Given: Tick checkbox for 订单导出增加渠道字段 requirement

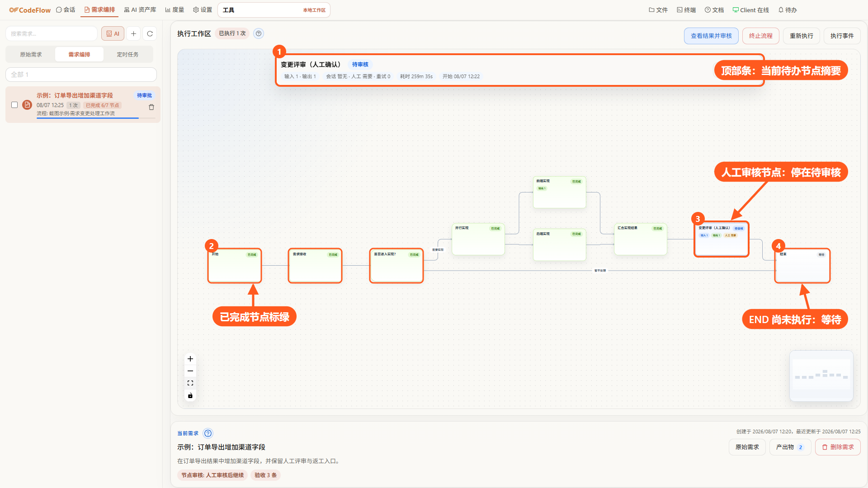Looking at the screenshot, I should 14,105.
